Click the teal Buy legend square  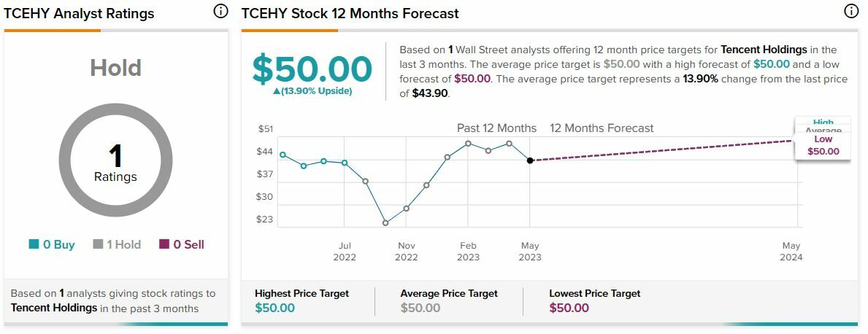[34, 244]
